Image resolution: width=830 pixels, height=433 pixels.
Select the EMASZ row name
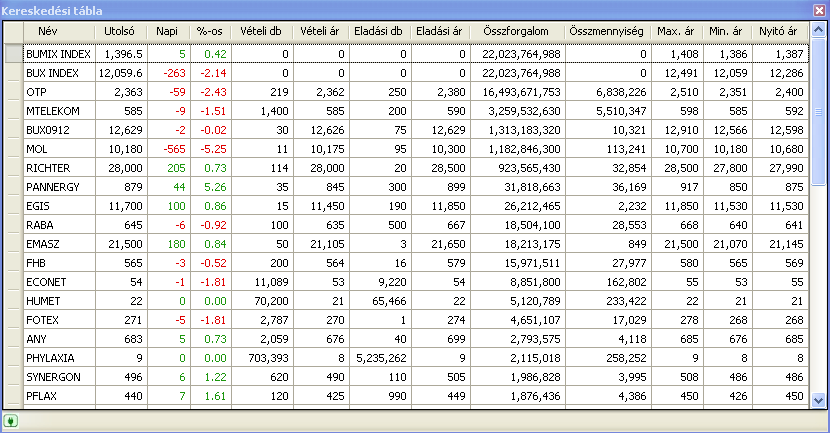click(x=43, y=245)
